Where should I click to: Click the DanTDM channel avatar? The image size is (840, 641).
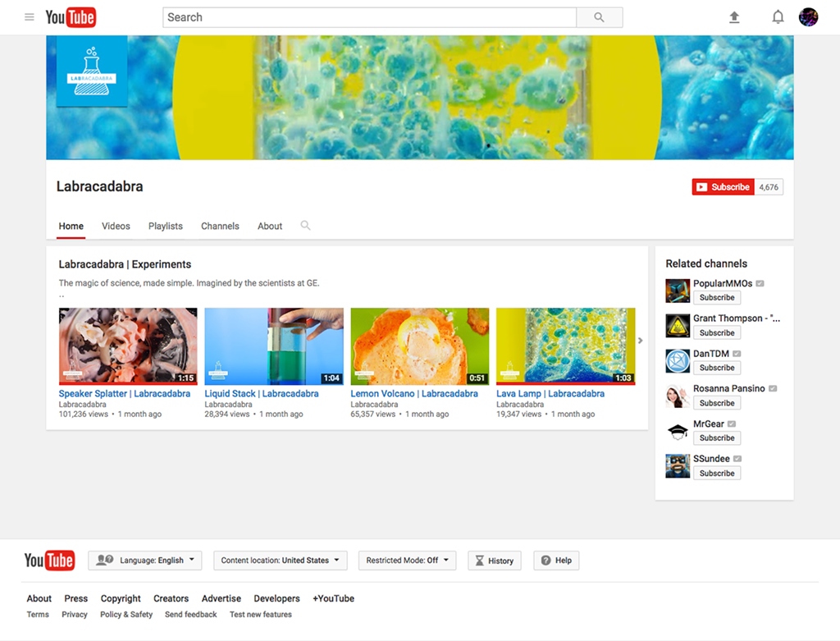[678, 361]
